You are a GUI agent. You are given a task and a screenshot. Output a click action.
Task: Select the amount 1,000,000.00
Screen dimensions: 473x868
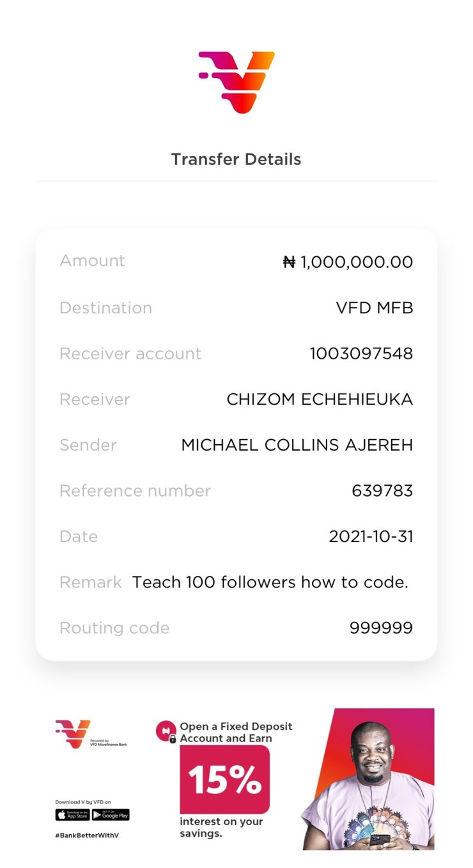[x=357, y=262]
